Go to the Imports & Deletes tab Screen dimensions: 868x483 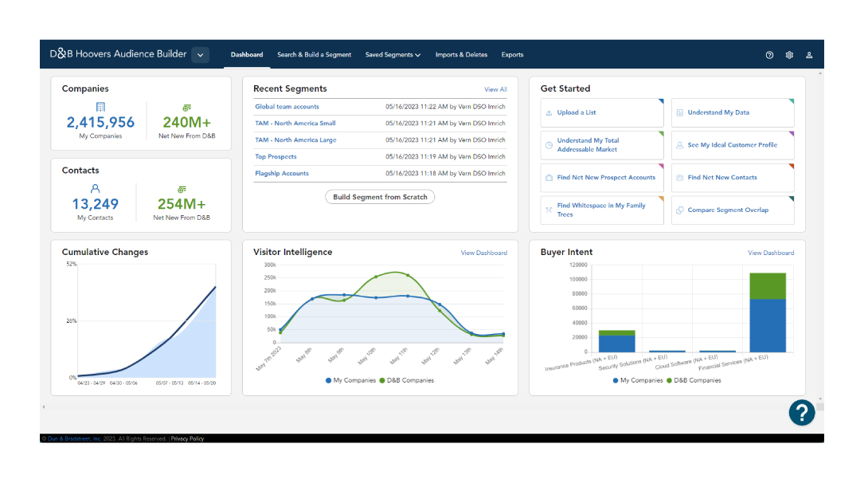point(461,55)
